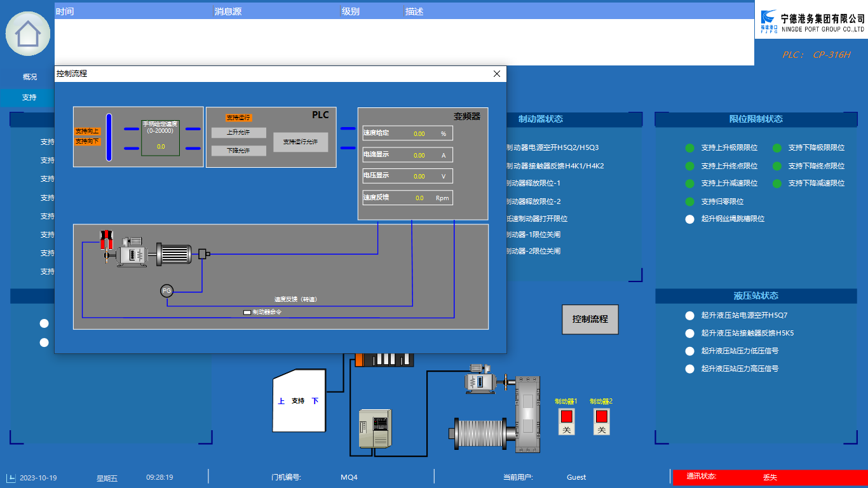Click the PG encoder symbol

(166, 290)
